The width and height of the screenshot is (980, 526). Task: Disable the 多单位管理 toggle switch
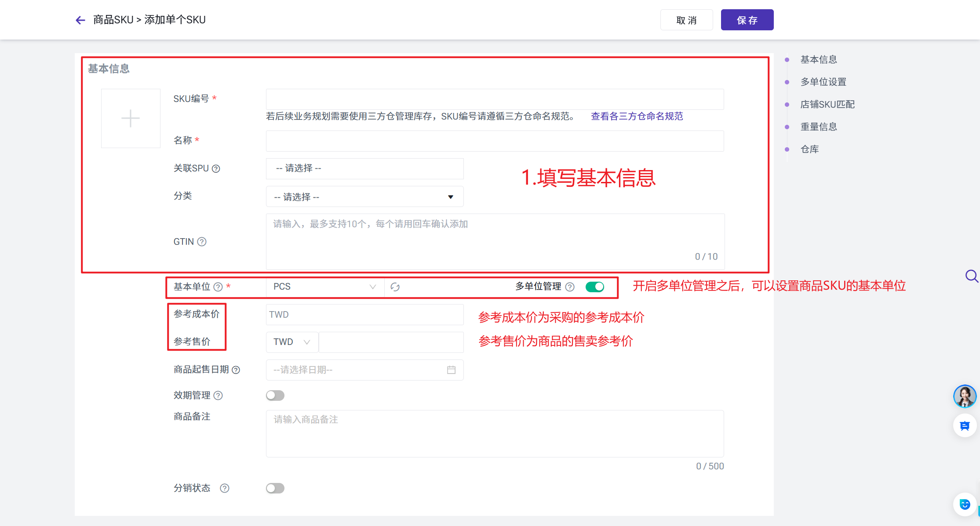coord(595,287)
